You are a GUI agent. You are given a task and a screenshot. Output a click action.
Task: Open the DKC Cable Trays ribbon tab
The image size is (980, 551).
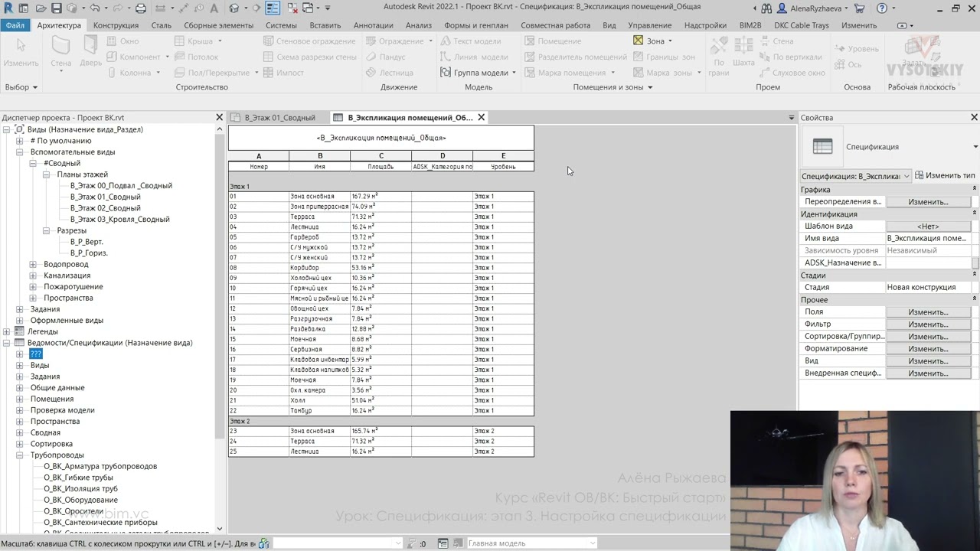click(801, 25)
